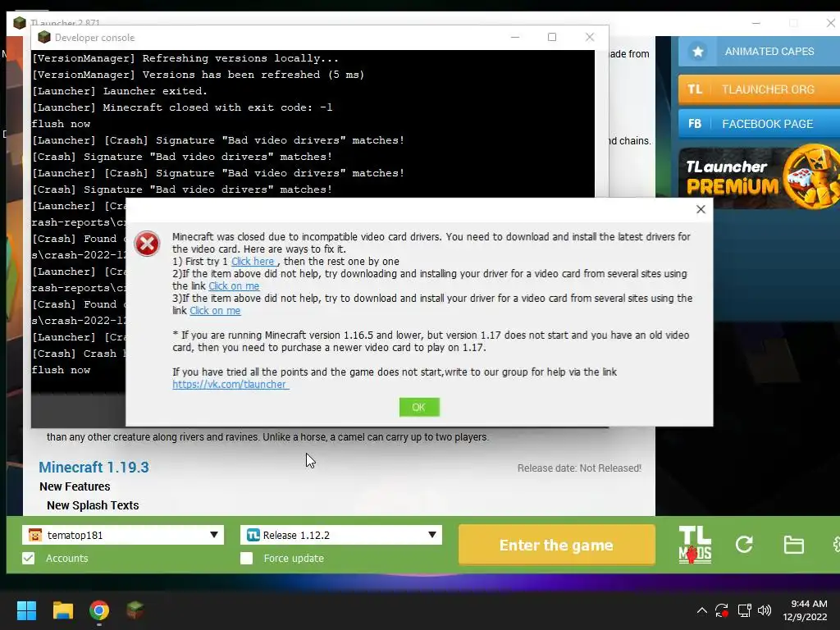This screenshot has width=840, height=630.
Task: Uncheck the Accounts checkbox
Action: pos(29,558)
